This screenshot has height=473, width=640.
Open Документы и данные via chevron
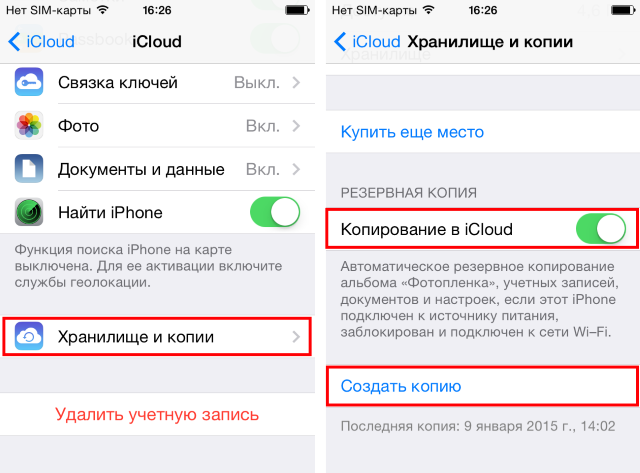[297, 169]
